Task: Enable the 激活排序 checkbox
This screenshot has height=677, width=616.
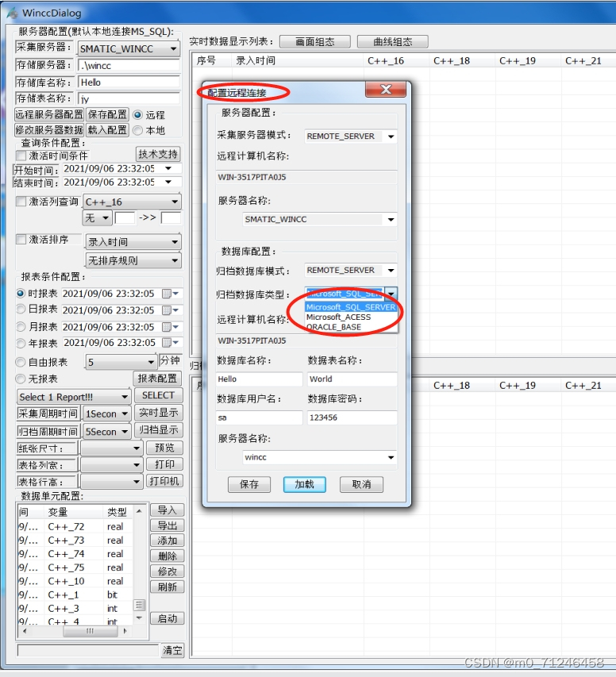Action: (x=21, y=239)
